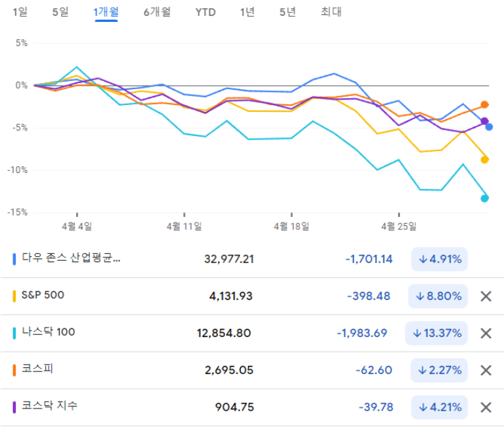The image size is (504, 427).
Task: Click the Dow Jones value 32,977.21
Action: [229, 259]
